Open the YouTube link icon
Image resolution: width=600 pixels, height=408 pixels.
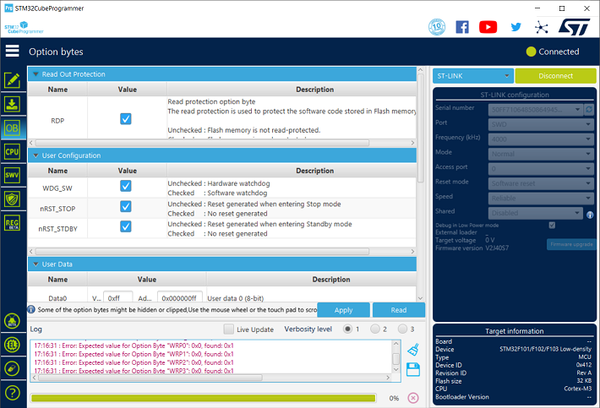(x=488, y=27)
